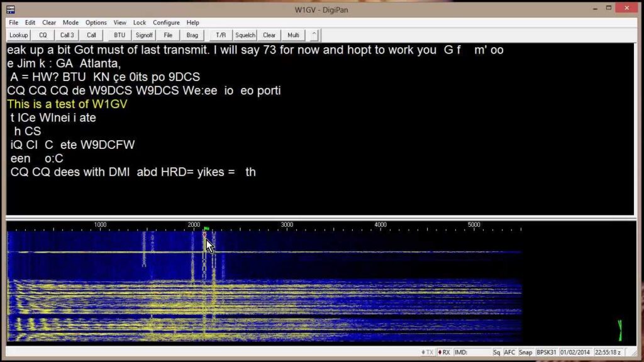644x362 pixels.
Task: Click the 5000 Hz label on frequency scale
Action: coord(474,224)
